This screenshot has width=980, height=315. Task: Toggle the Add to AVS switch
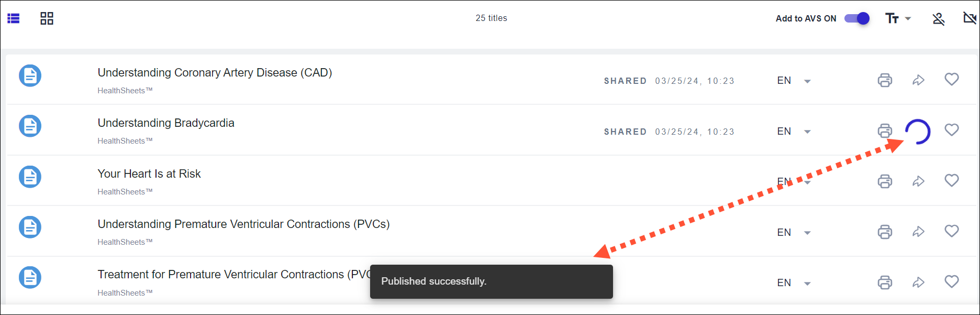(857, 18)
